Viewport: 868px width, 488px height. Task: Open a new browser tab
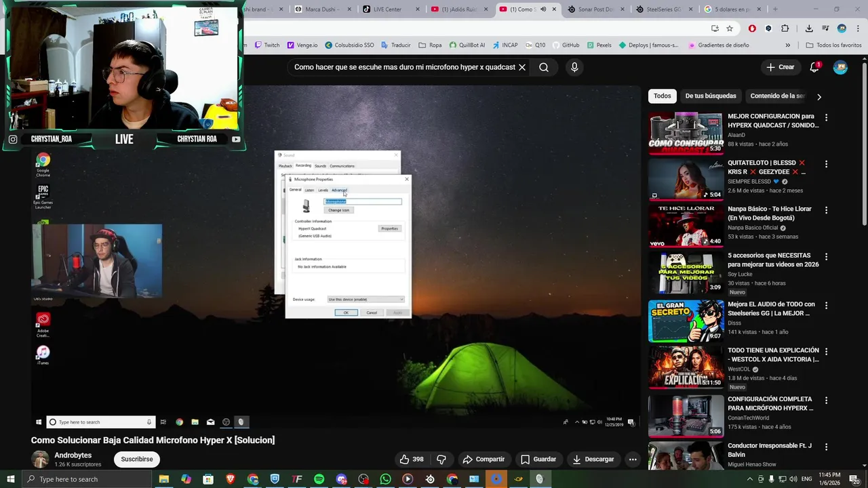(775, 9)
